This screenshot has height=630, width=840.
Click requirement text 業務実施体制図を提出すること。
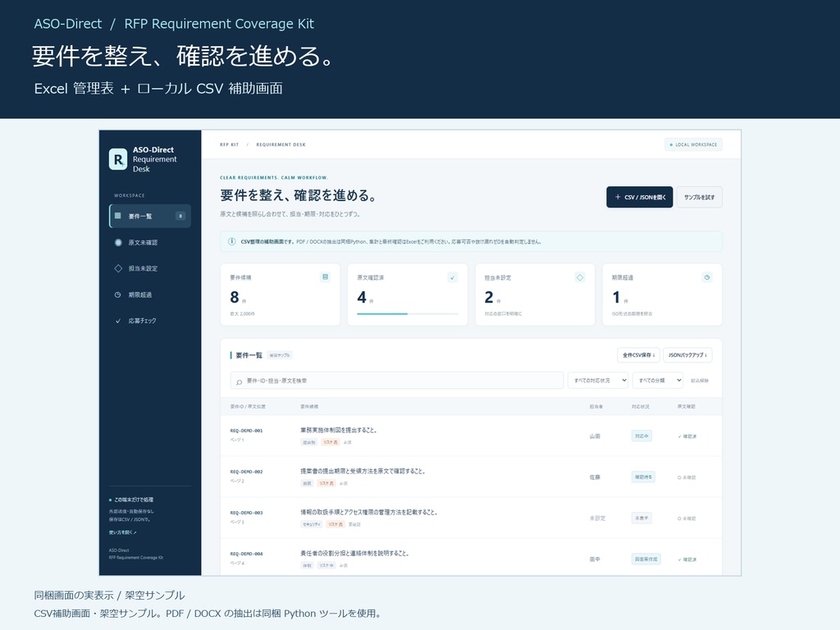tap(339, 430)
